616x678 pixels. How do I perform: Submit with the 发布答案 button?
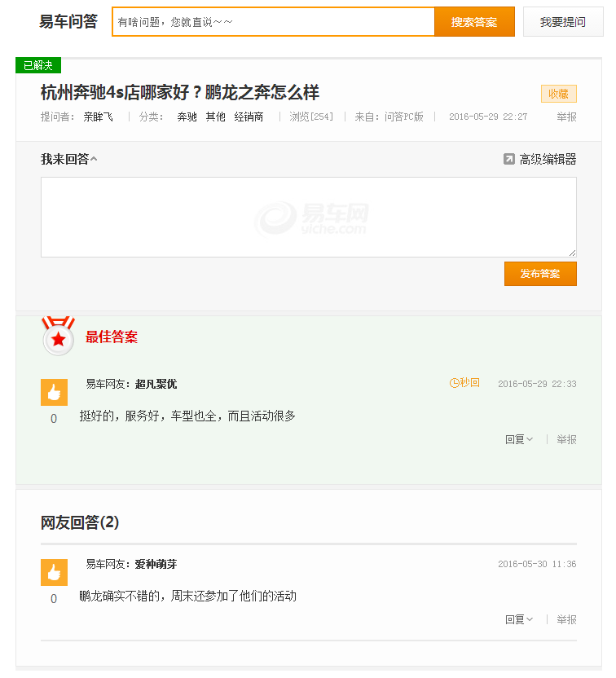[540, 274]
